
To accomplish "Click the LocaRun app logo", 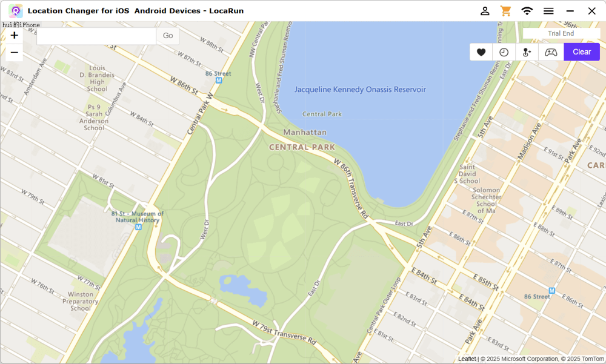I will click(16, 11).
